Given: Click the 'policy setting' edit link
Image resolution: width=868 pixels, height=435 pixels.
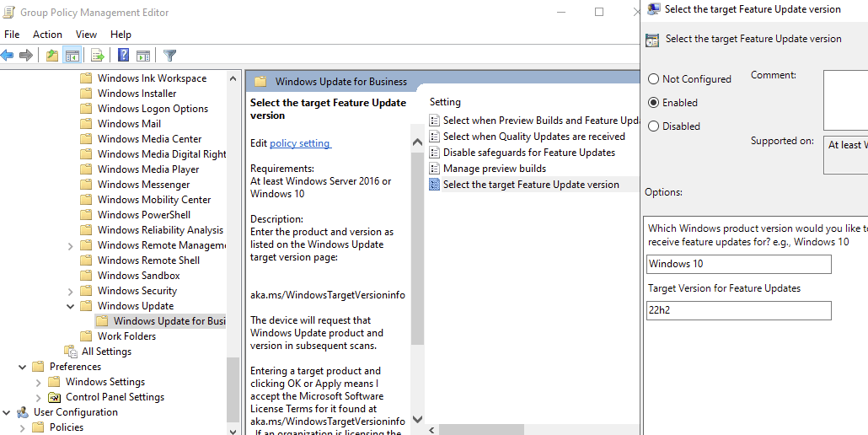Looking at the screenshot, I should [x=300, y=142].
